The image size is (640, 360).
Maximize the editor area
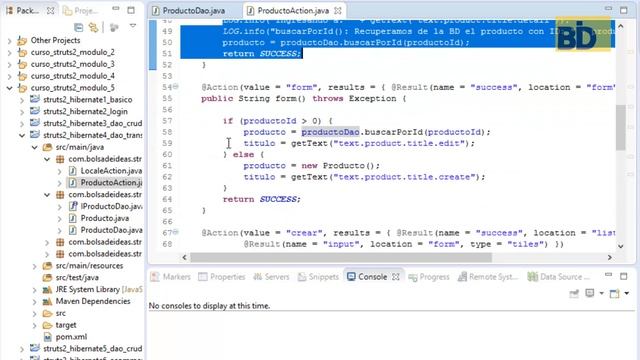(x=624, y=10)
